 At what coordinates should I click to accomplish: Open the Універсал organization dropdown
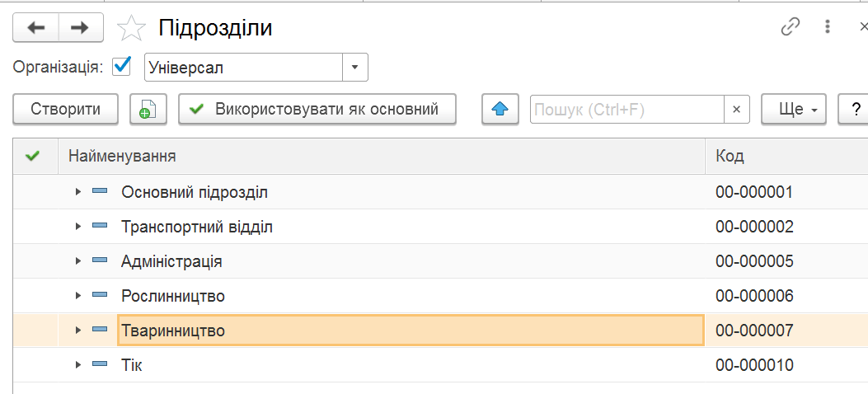[x=355, y=68]
